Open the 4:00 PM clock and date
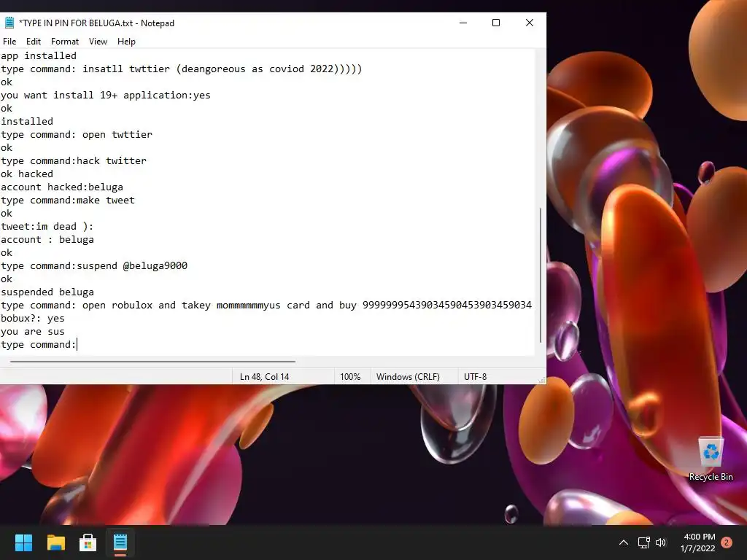This screenshot has width=747, height=560. pyautogui.click(x=698, y=542)
